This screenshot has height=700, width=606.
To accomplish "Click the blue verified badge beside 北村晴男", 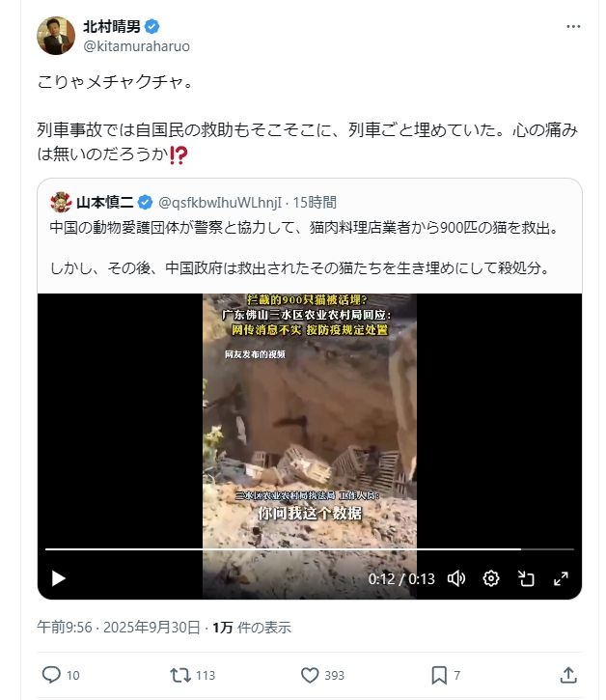I will [x=152, y=27].
